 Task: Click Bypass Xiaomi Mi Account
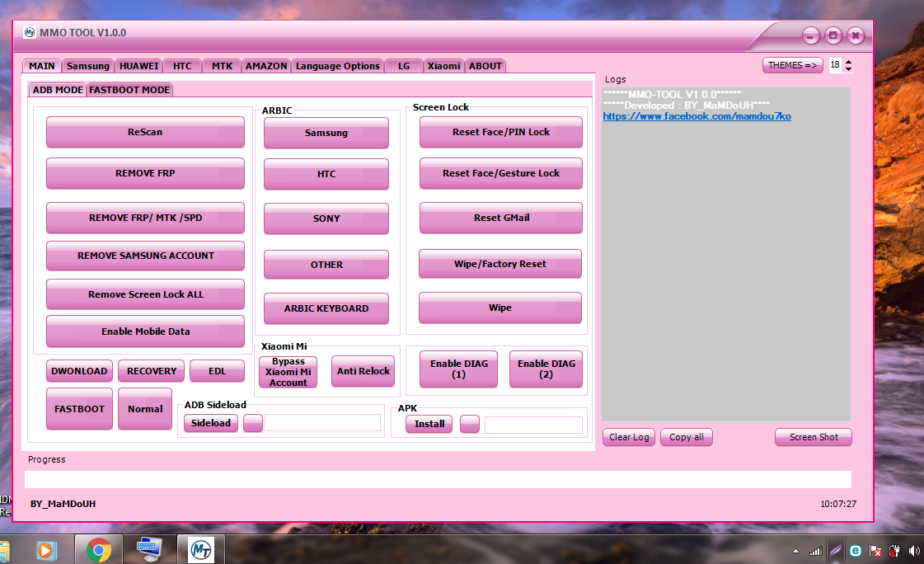(x=288, y=372)
